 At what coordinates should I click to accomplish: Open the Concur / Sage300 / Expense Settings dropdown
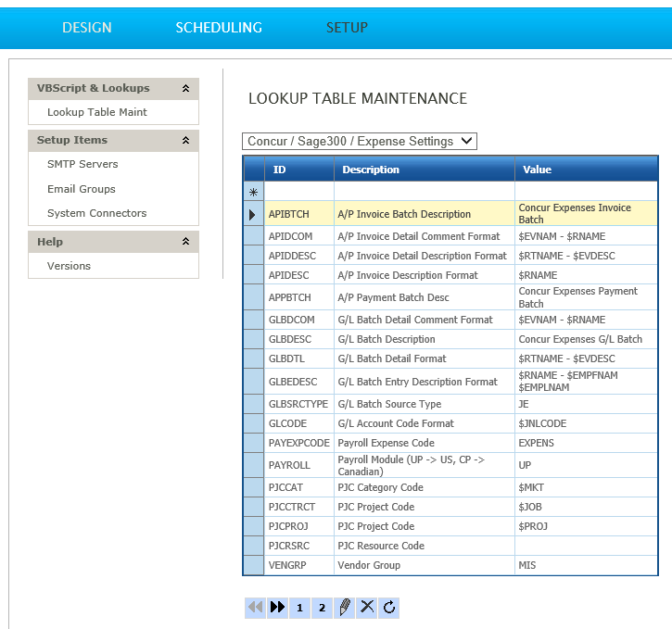pos(359,142)
